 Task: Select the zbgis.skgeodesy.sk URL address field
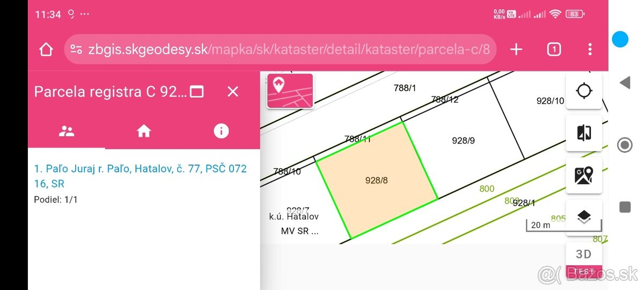(280, 50)
